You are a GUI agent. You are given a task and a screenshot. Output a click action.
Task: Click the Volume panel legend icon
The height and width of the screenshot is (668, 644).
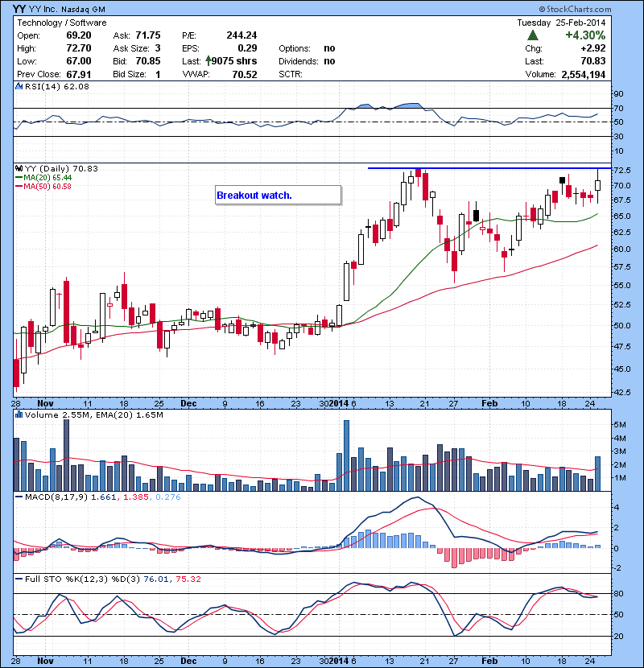point(19,415)
